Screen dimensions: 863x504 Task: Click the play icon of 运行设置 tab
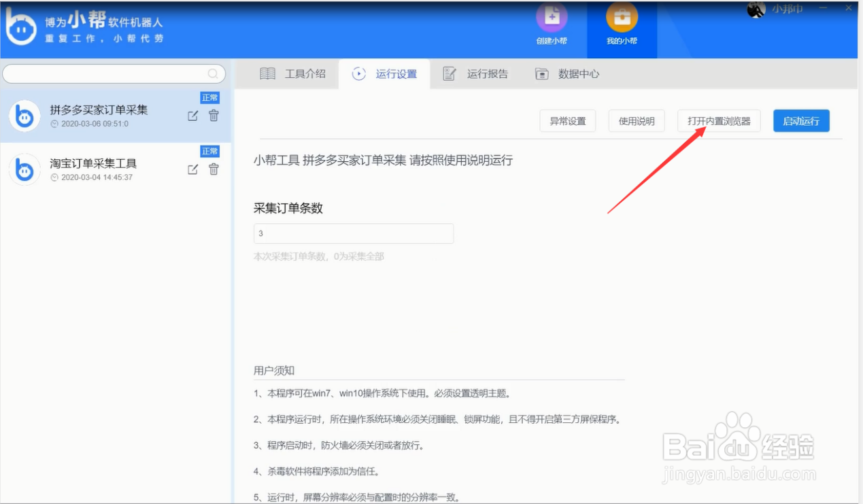click(359, 73)
